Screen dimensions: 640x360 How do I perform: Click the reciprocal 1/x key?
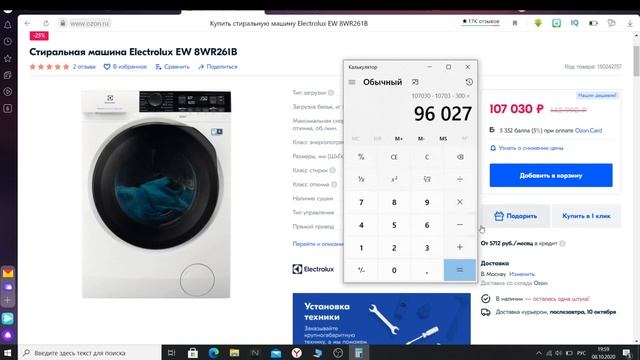361,179
